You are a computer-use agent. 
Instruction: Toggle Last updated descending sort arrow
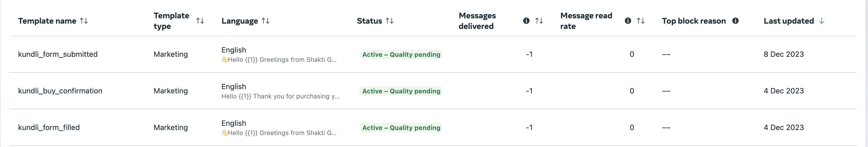822,21
